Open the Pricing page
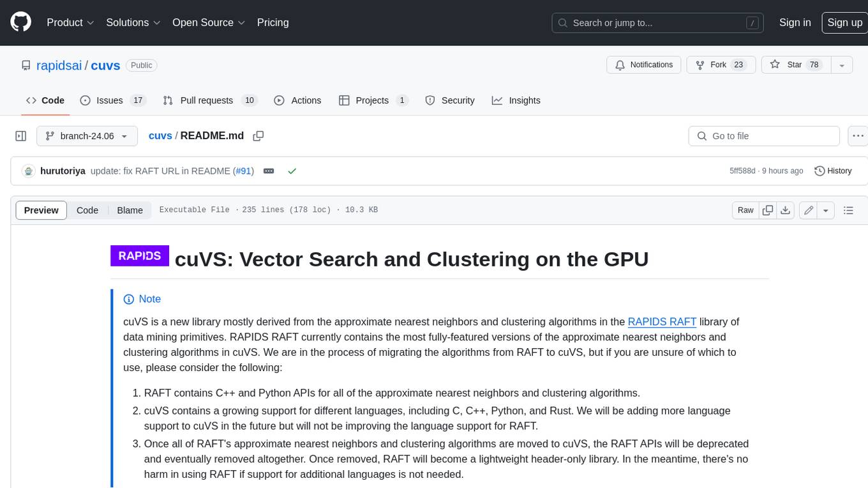 pyautogui.click(x=273, y=22)
